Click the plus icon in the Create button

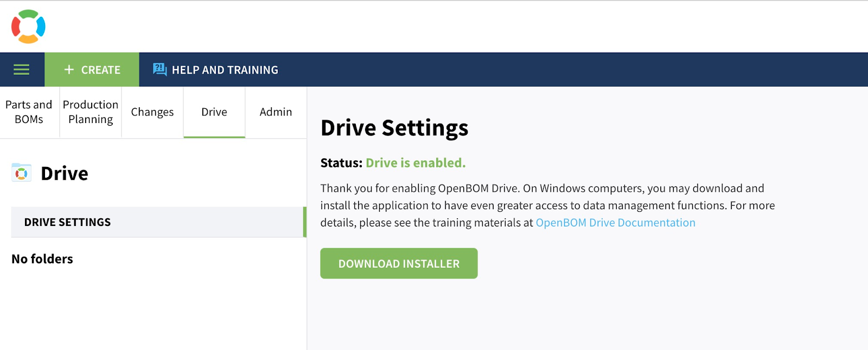[x=69, y=69]
